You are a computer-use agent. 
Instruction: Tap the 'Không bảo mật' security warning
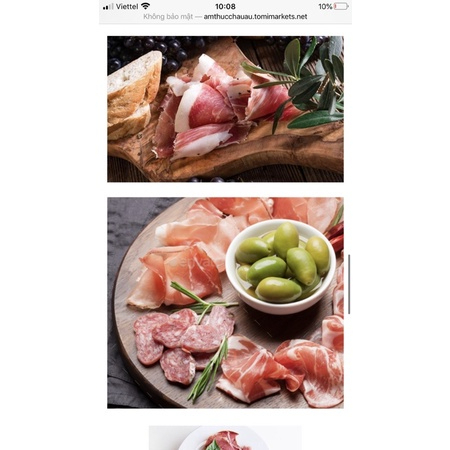pyautogui.click(x=168, y=17)
